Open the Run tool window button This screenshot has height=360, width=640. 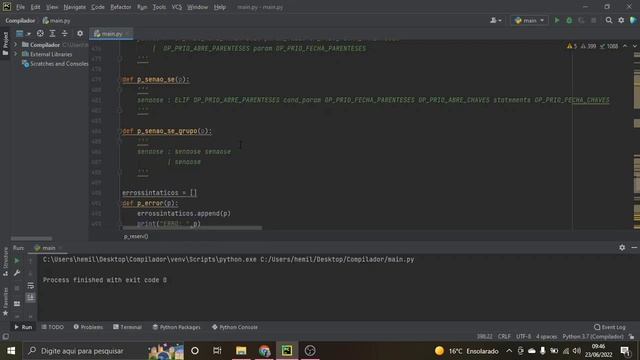pyautogui.click(x=23, y=327)
